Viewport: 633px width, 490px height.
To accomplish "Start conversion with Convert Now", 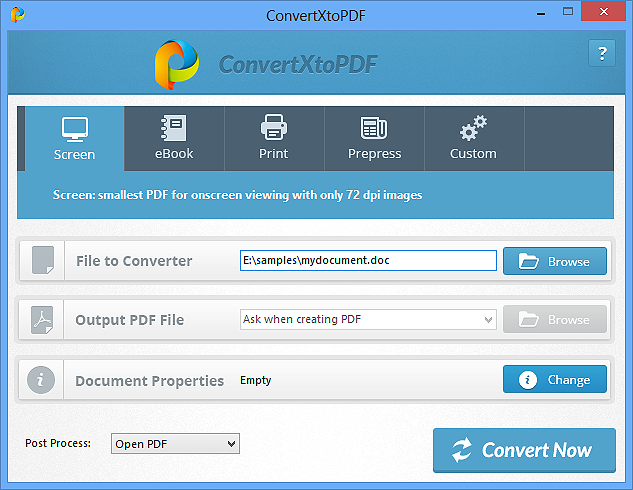I will tap(524, 450).
